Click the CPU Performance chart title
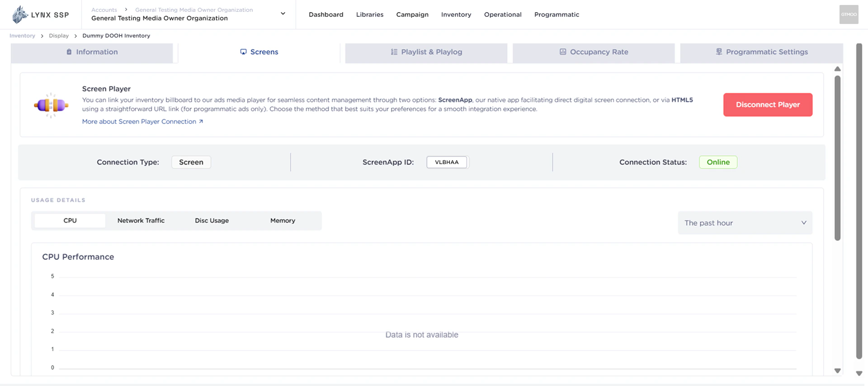The width and height of the screenshot is (868, 386). tap(78, 257)
